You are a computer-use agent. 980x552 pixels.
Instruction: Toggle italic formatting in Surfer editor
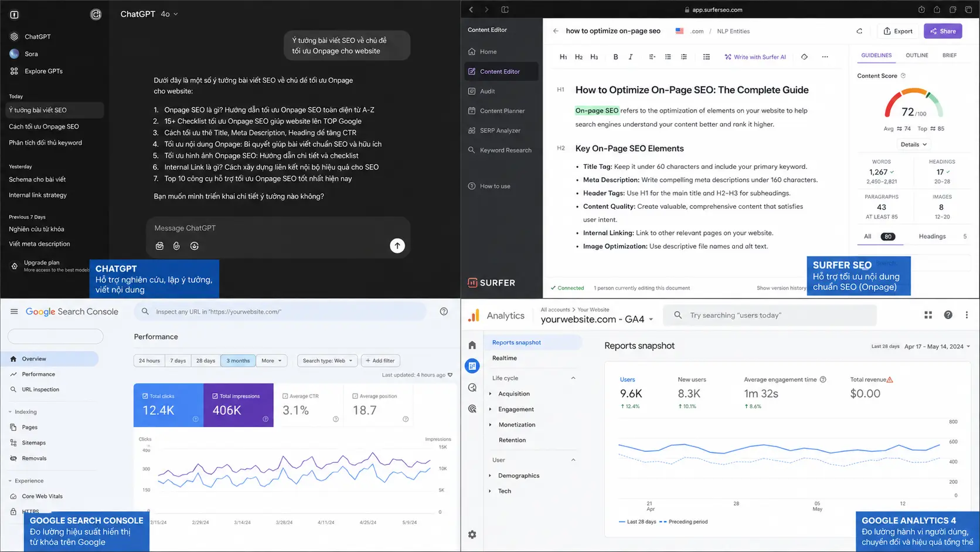pyautogui.click(x=631, y=57)
